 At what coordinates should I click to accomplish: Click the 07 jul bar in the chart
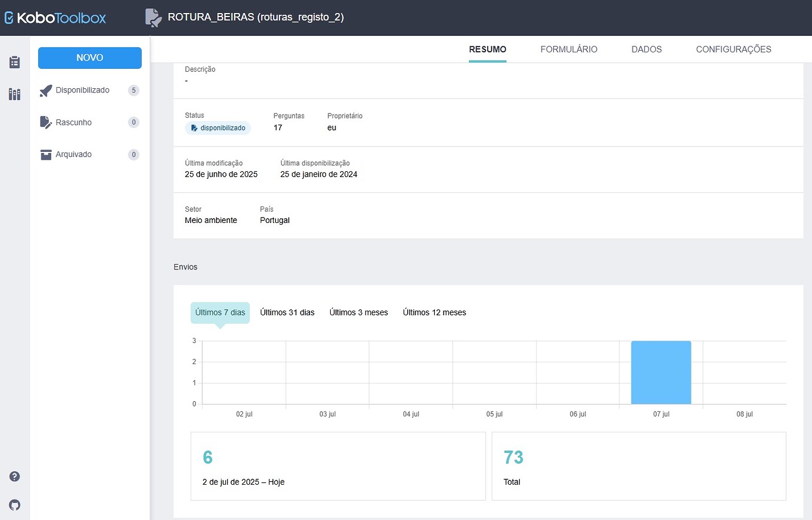[x=661, y=372]
